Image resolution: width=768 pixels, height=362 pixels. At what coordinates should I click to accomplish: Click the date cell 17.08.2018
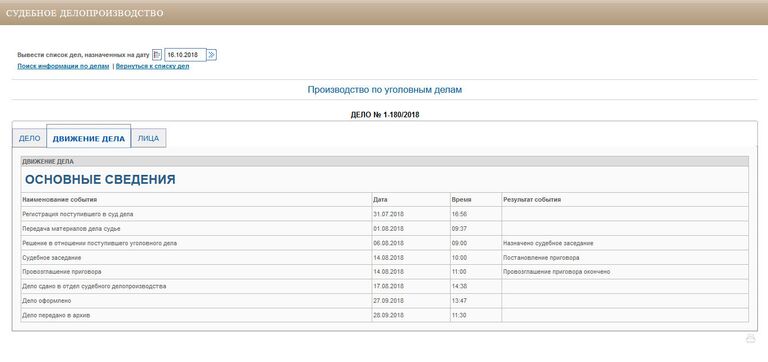411,286
